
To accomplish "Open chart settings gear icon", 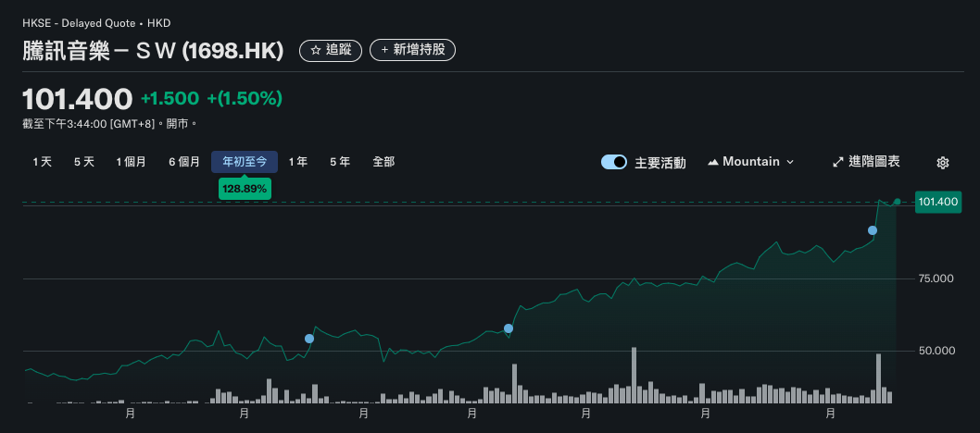I will tap(943, 163).
